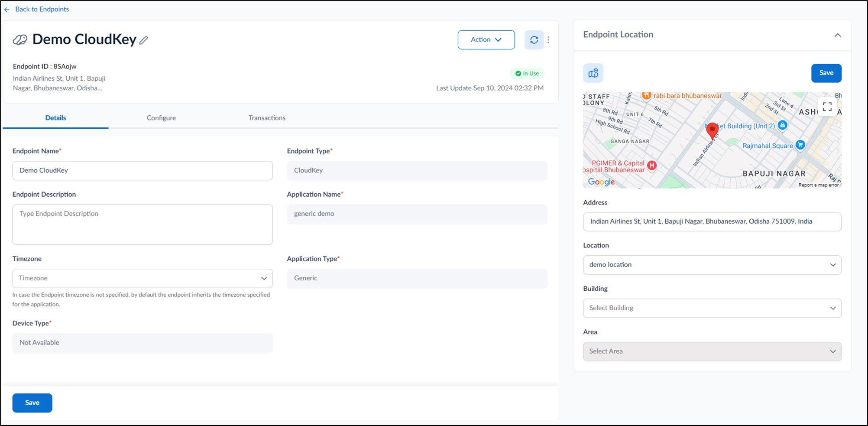Click the BAPUJI NAGAR map label
The width and height of the screenshot is (868, 426).
click(774, 173)
